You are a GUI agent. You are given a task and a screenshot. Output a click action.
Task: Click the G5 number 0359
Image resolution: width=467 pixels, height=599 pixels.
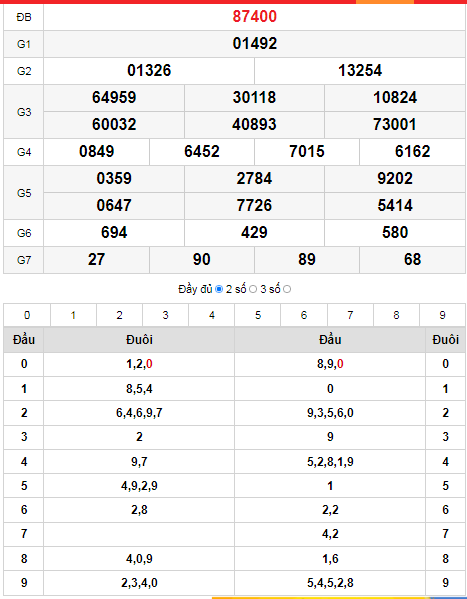point(114,179)
